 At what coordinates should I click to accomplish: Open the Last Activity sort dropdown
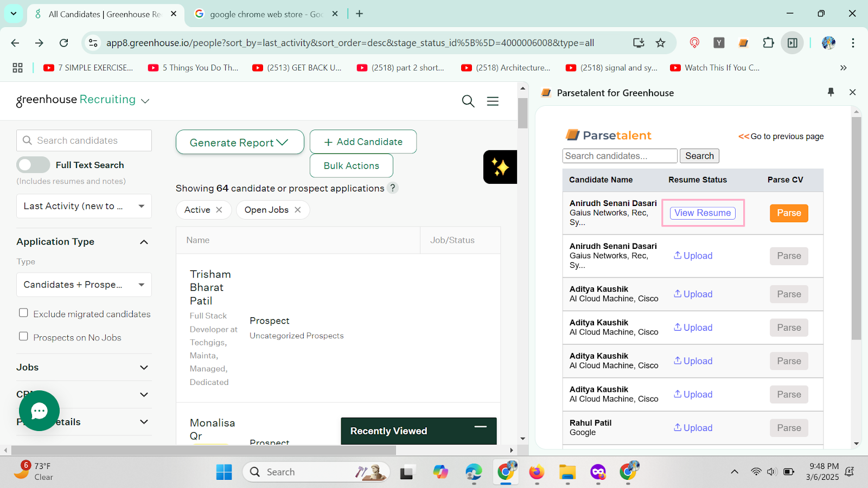[84, 206]
